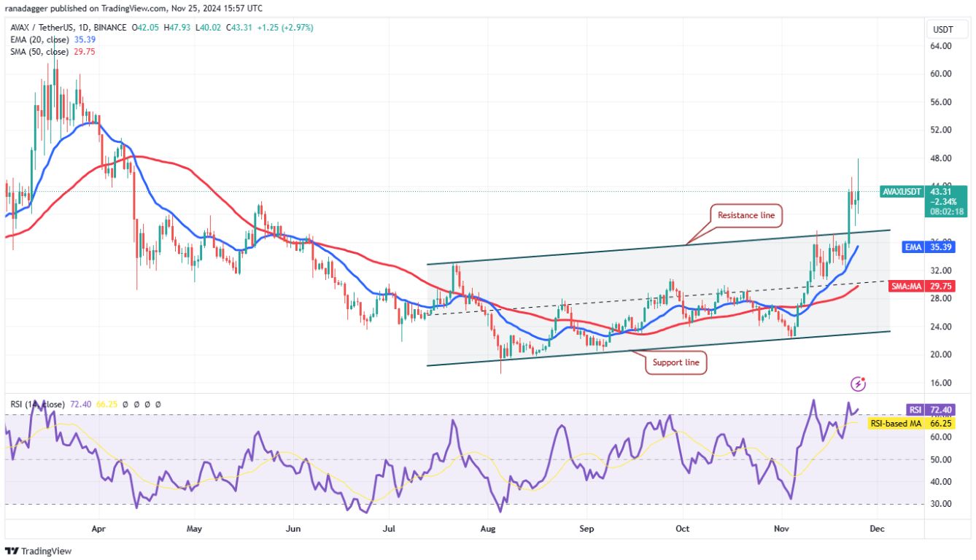Click the red notification dot on the alert icon
Viewport: 976px width, 560px height.
pos(863,378)
